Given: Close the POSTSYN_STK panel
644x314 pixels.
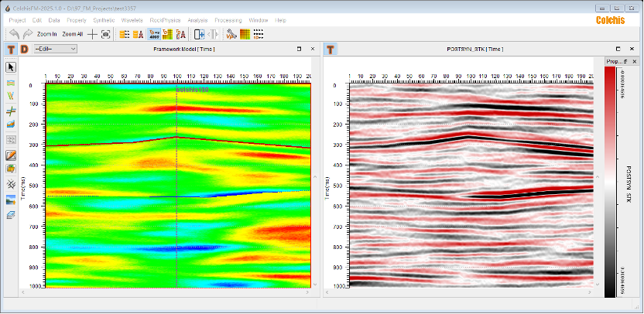Looking at the screenshot, I should click(x=632, y=49).
